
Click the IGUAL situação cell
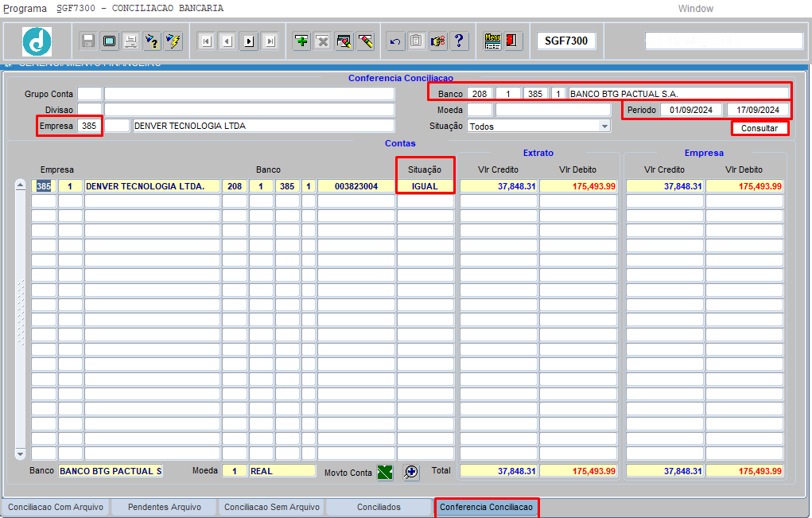[x=425, y=186]
